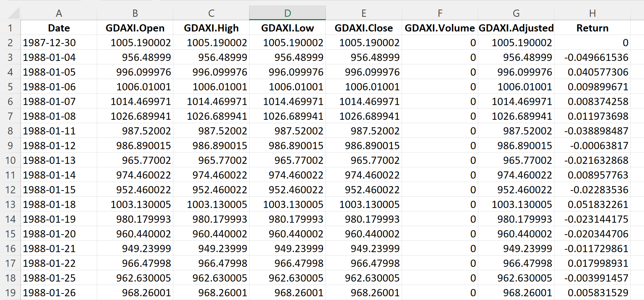Image resolution: width=644 pixels, height=300 pixels.
Task: Select column G header
Action: [516, 13]
